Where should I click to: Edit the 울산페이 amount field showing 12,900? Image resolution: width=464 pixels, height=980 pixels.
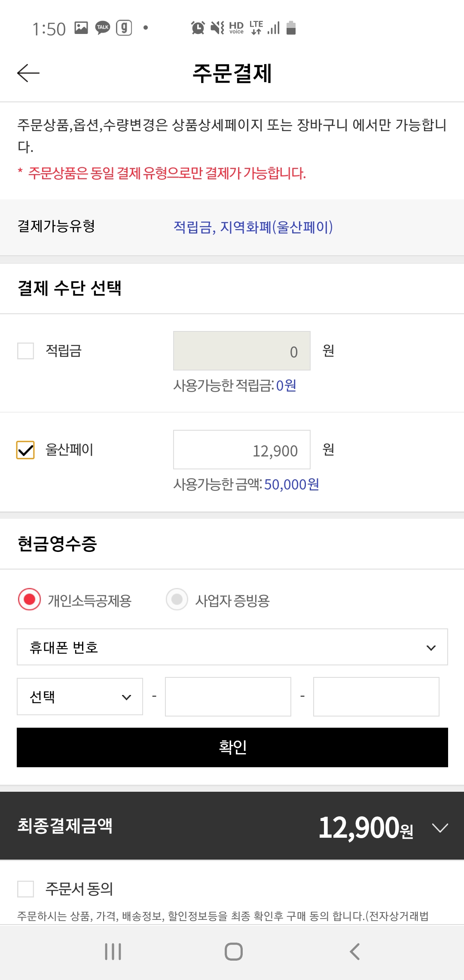[241, 450]
